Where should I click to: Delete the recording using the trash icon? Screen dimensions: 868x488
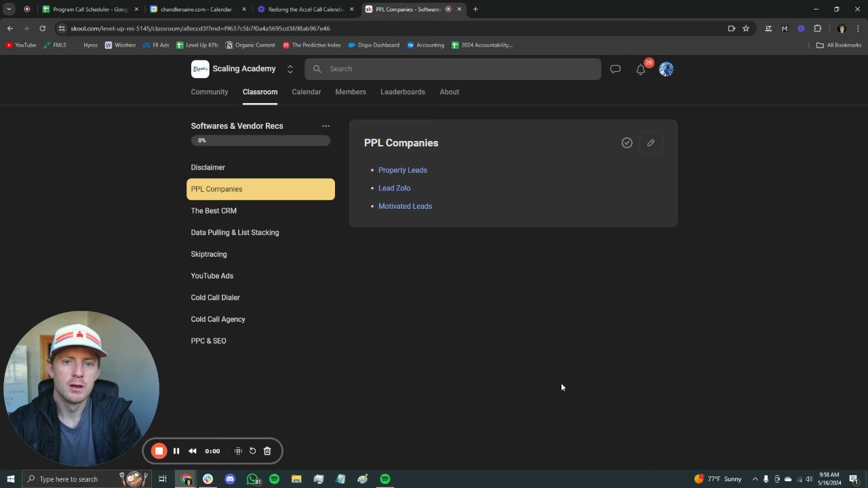tap(267, 451)
